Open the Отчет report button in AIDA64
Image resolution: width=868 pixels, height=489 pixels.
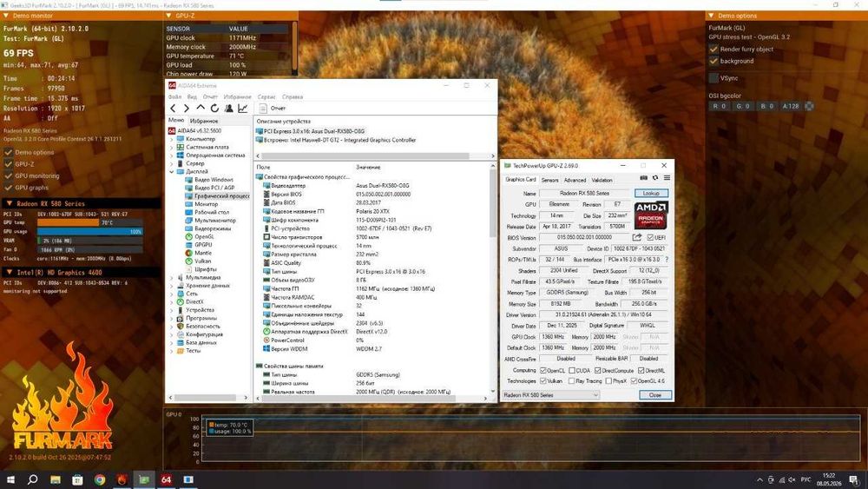click(x=273, y=109)
